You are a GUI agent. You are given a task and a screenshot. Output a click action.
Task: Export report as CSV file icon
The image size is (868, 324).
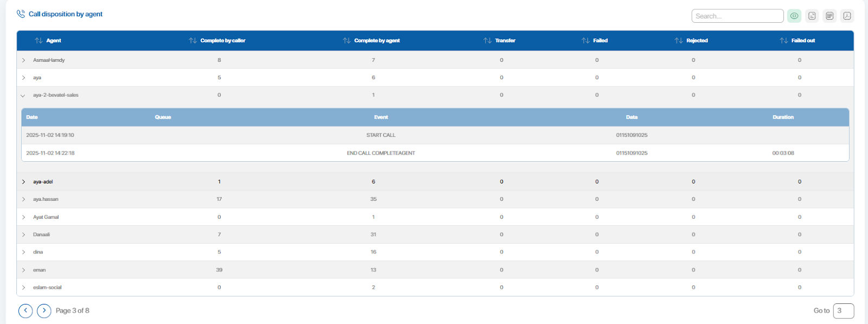[x=812, y=16]
